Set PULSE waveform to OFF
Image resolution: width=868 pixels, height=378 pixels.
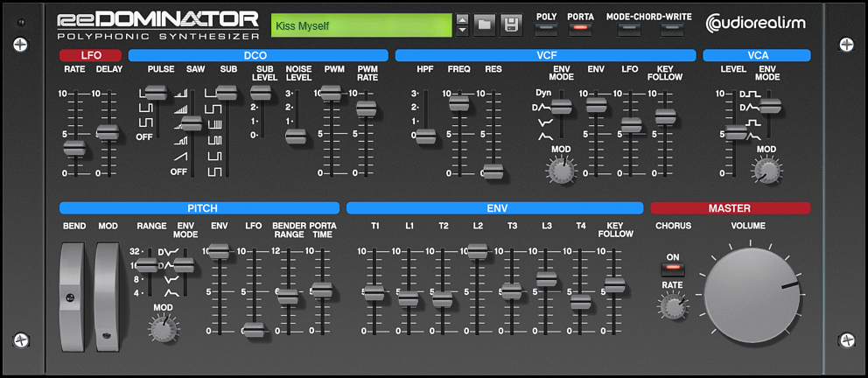(143, 136)
